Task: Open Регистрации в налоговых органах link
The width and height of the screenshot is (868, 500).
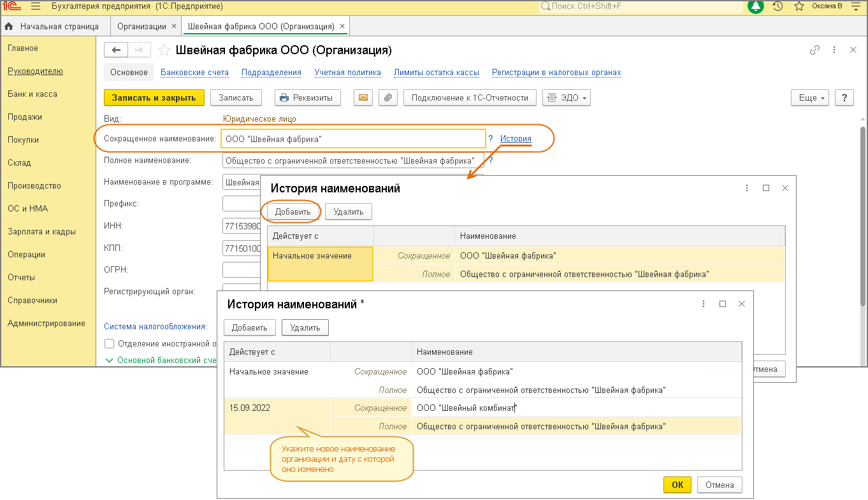Action: click(556, 73)
